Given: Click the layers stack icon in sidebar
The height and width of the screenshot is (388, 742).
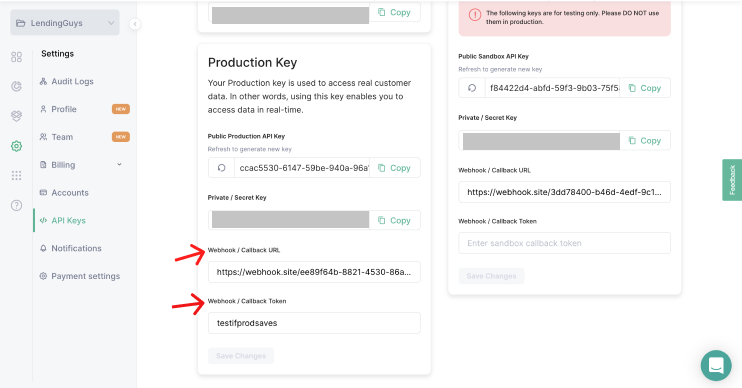Looking at the screenshot, I should point(17,116).
